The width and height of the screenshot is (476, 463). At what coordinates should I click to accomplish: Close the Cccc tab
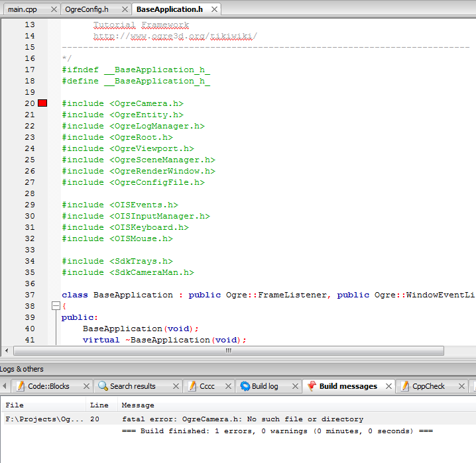pos(228,386)
